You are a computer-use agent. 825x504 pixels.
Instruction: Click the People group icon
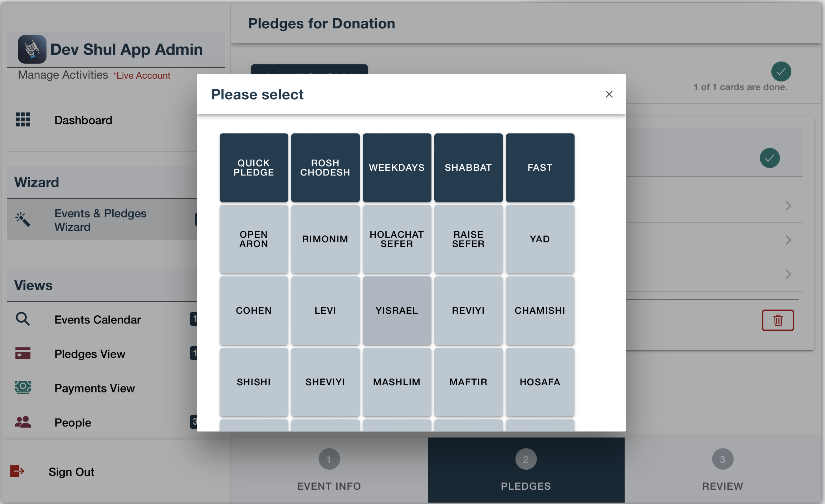point(23,422)
